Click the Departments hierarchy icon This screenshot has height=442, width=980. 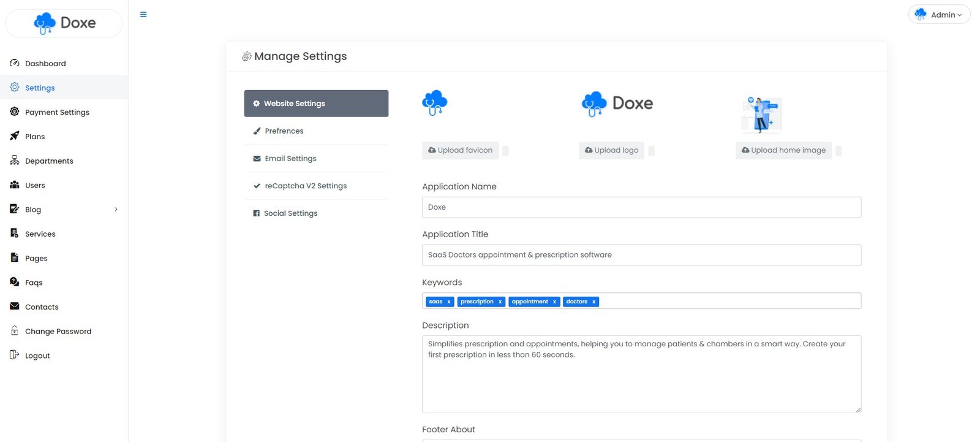point(15,161)
